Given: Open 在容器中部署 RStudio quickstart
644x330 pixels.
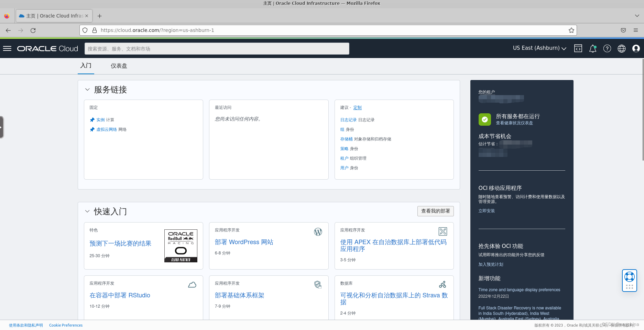Looking at the screenshot, I should tap(120, 295).
